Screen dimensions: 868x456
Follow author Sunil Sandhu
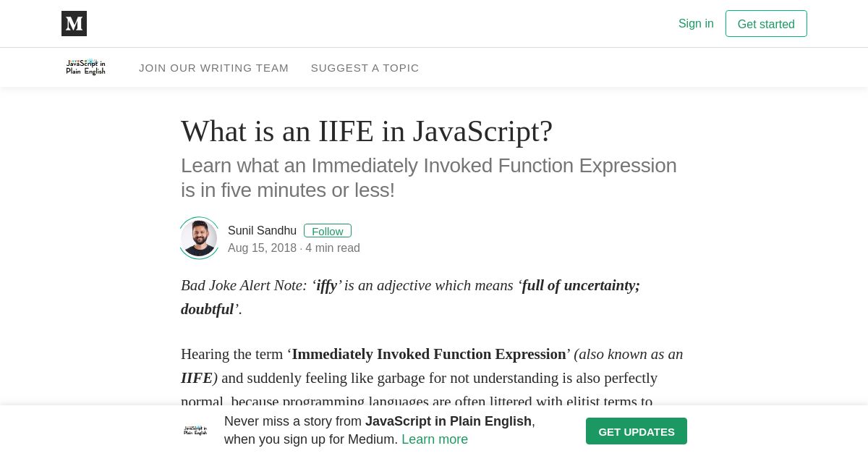pyautogui.click(x=328, y=231)
